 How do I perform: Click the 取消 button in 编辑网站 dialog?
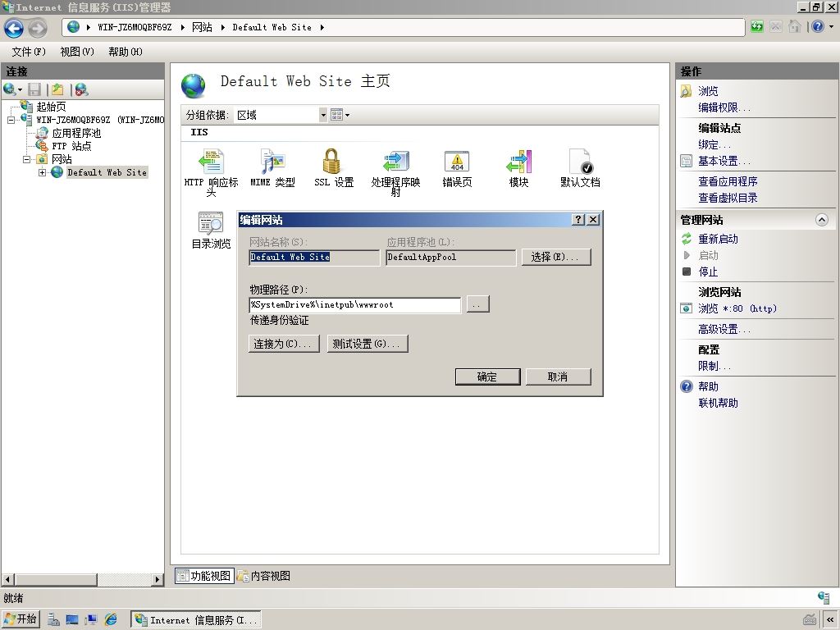coord(558,377)
